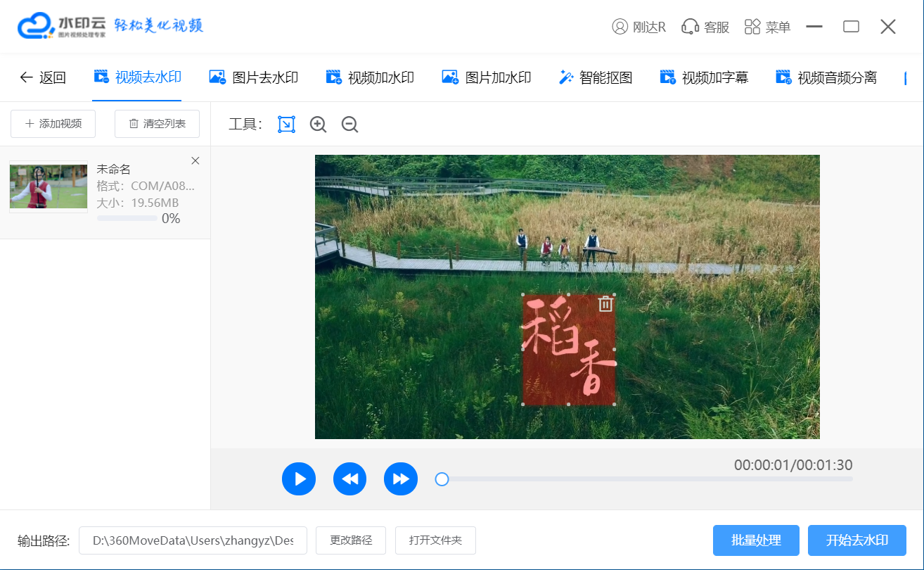This screenshot has height=570, width=924.
Task: Fast forward the video preview
Action: [401, 479]
